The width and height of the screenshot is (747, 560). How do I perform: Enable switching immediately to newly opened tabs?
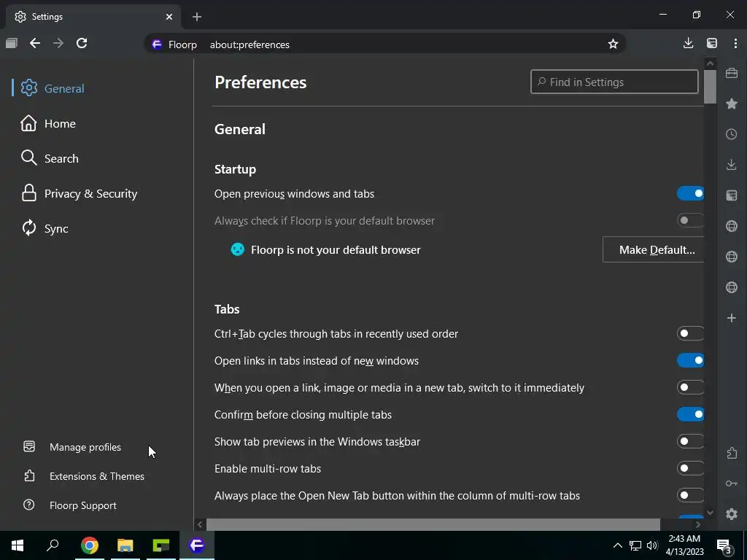pyautogui.click(x=690, y=387)
